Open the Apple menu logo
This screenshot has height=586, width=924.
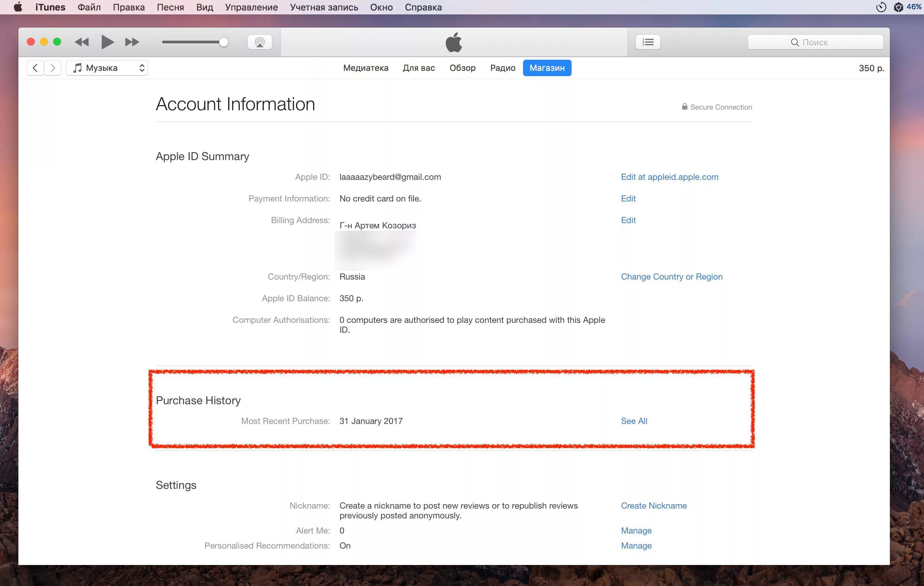[x=18, y=7]
